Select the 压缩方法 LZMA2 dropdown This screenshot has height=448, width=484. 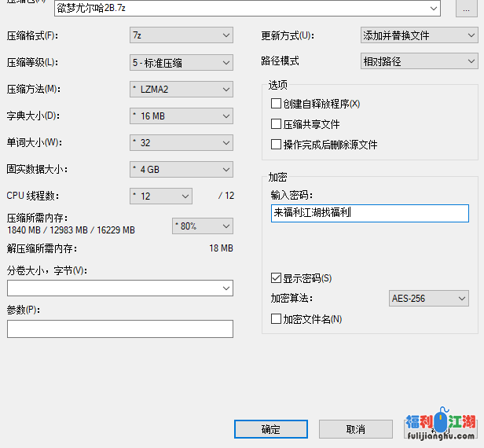click(181, 89)
